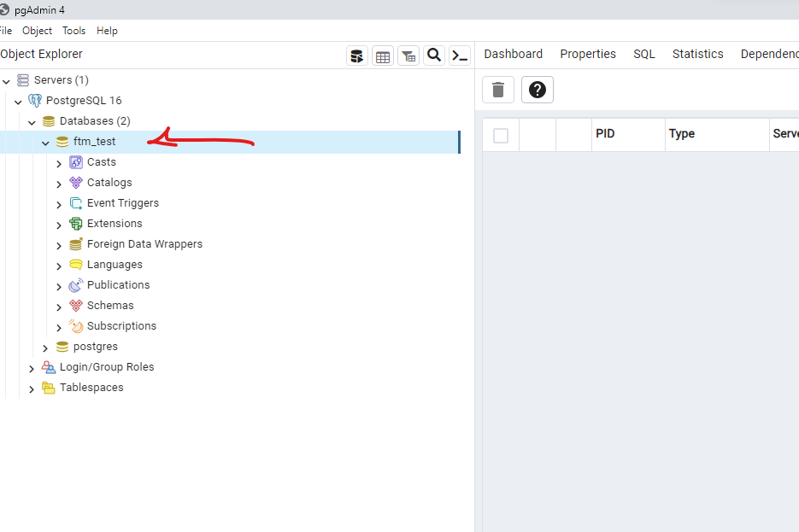Click the Schemas node icon
Image resolution: width=799 pixels, height=532 pixels.
pos(76,306)
